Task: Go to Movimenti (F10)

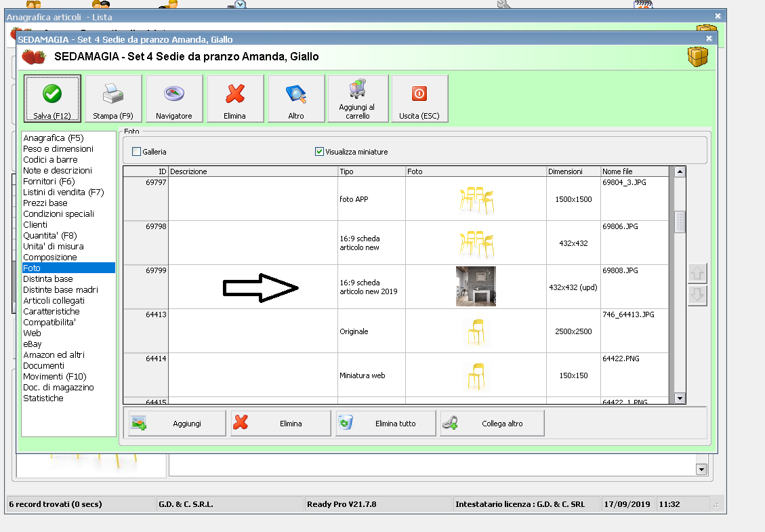Action: pyautogui.click(x=55, y=376)
